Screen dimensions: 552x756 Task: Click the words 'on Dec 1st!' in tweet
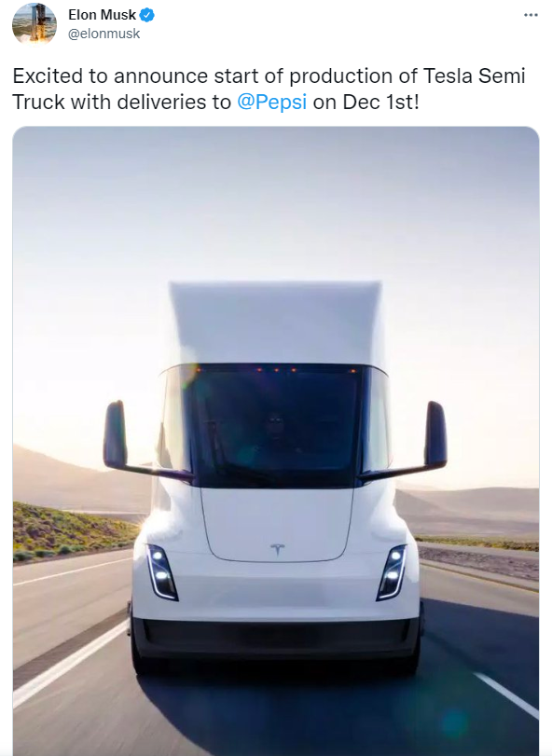366,103
